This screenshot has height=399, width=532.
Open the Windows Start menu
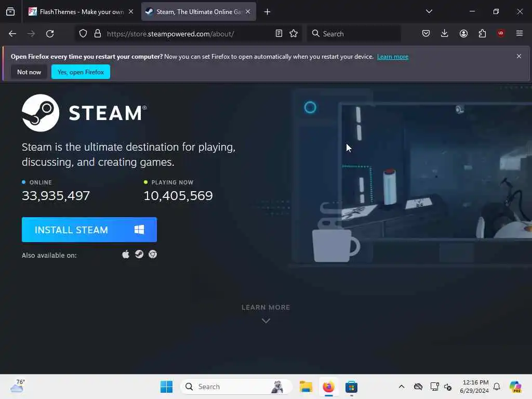pos(167,387)
